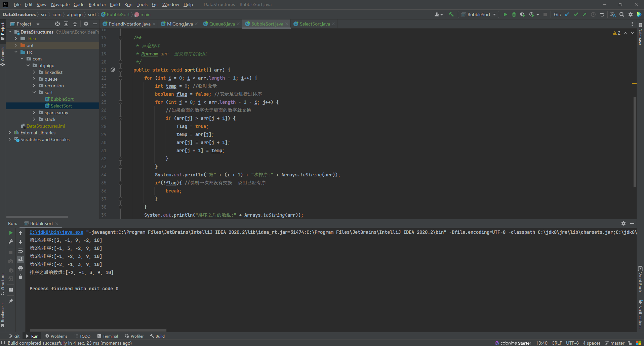Expand the sparsearray package folder
Viewport: 644px width, 346px height.
click(x=34, y=113)
